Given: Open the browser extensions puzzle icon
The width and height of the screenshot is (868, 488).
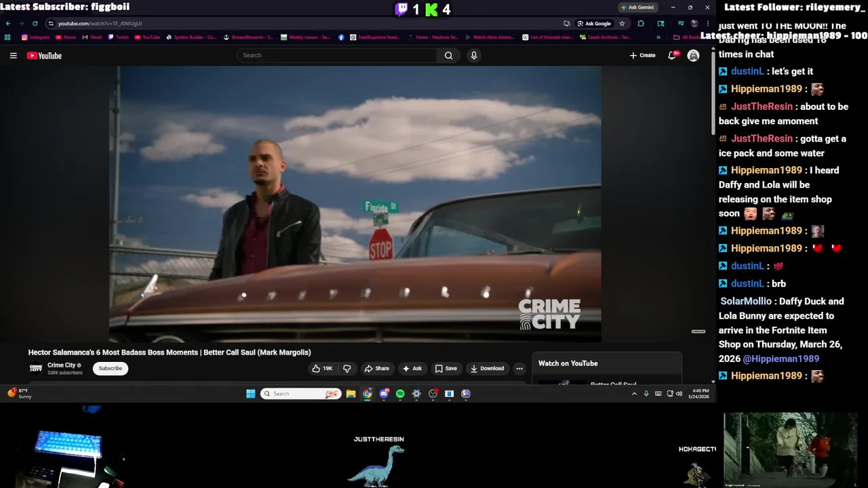Looking at the screenshot, I should 641,24.
